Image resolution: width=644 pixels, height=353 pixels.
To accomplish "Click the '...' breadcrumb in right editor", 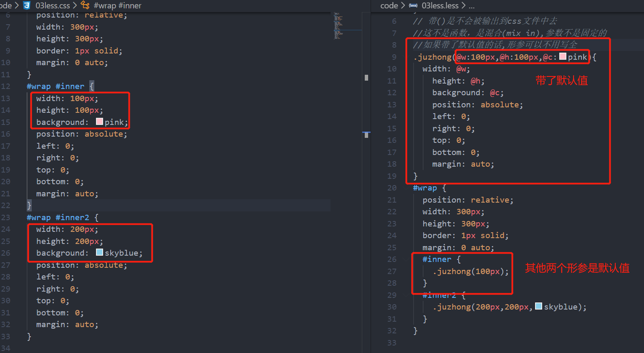I will click(x=472, y=5).
